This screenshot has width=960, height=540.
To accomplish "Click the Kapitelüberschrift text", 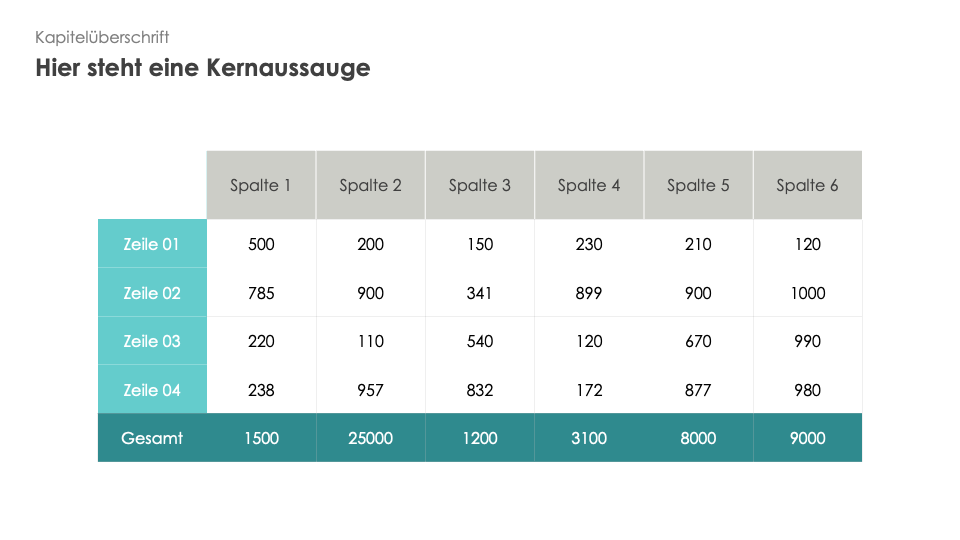I will [102, 37].
